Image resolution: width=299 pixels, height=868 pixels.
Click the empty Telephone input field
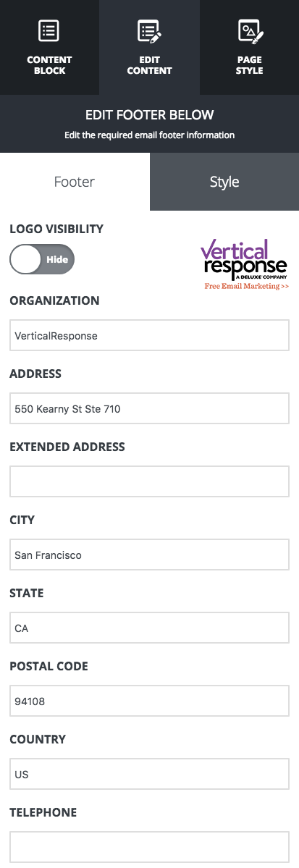(x=149, y=847)
